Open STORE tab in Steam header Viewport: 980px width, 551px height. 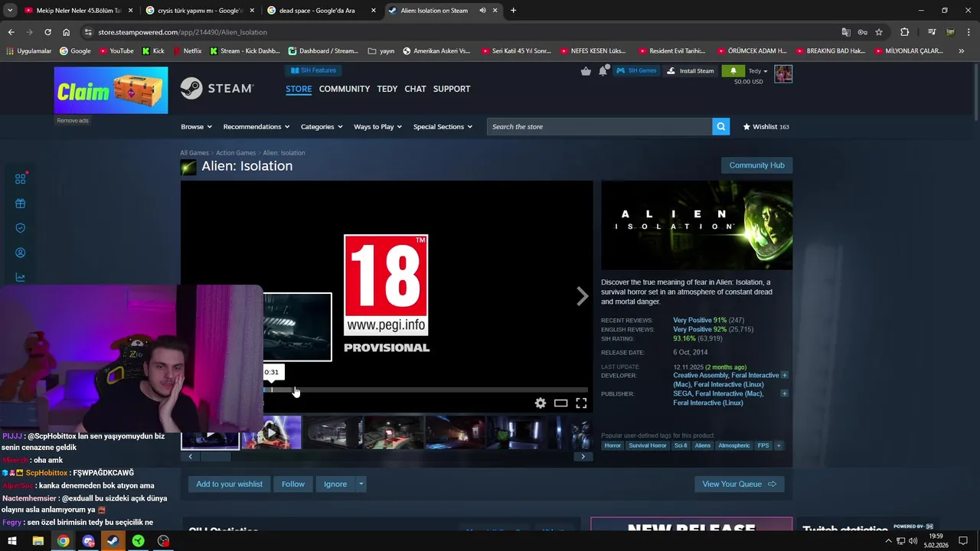coord(299,89)
